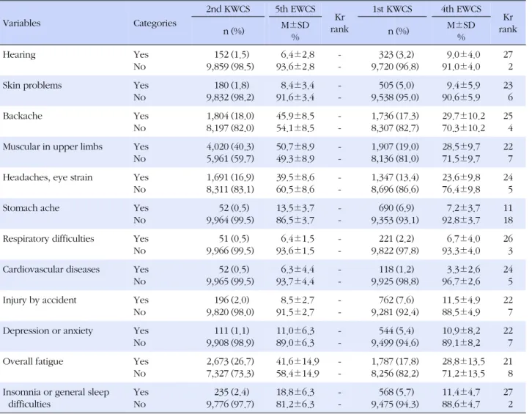Viewport: 532px width, 414px height.
Task: Click the value 1,347 (13.4)
Action: (x=394, y=177)
